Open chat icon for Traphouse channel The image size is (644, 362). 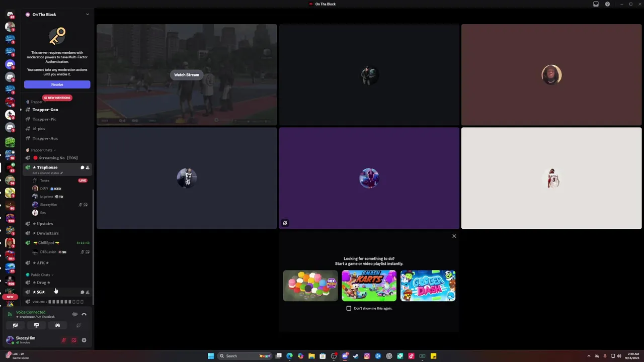click(x=82, y=167)
